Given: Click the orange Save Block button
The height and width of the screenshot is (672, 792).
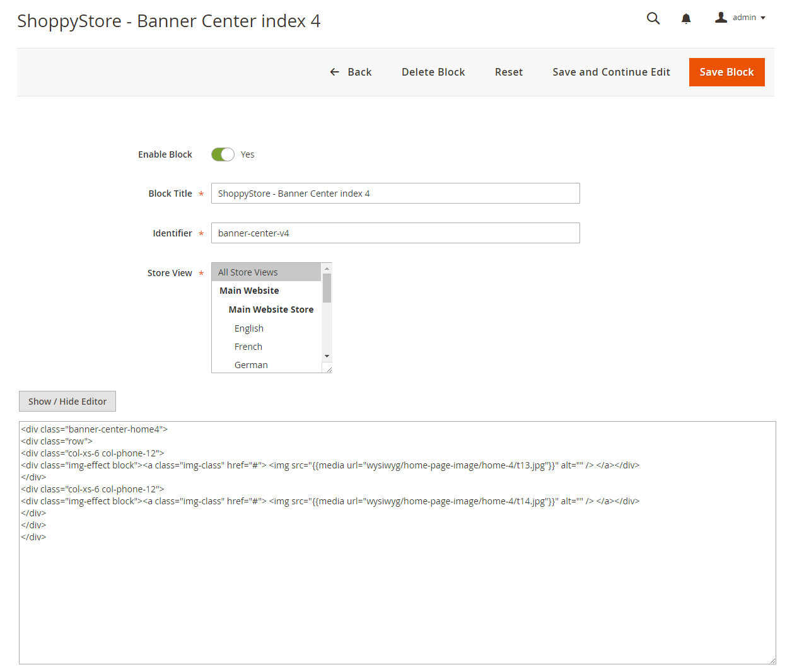Looking at the screenshot, I should coord(726,72).
